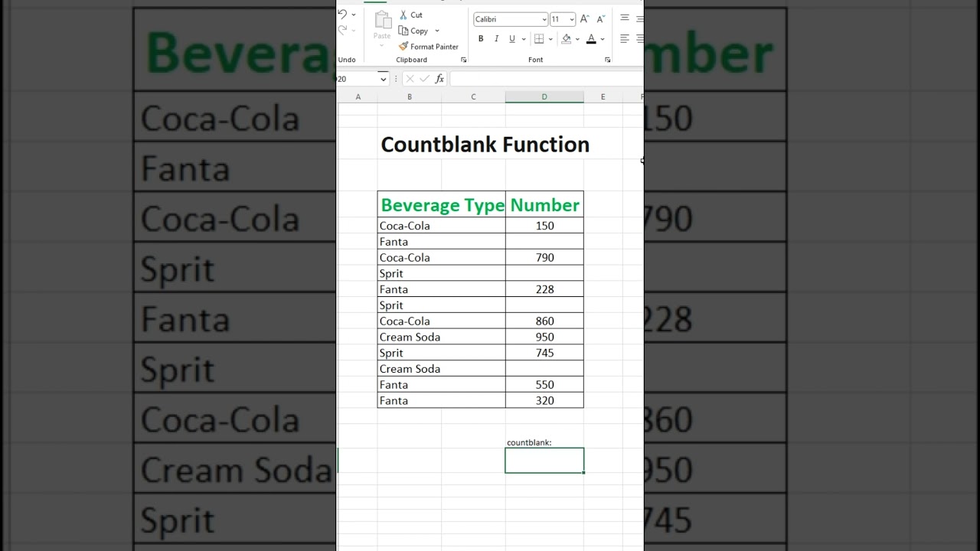The image size is (980, 551).
Task: Increase font size with larger A
Action: coord(584,19)
